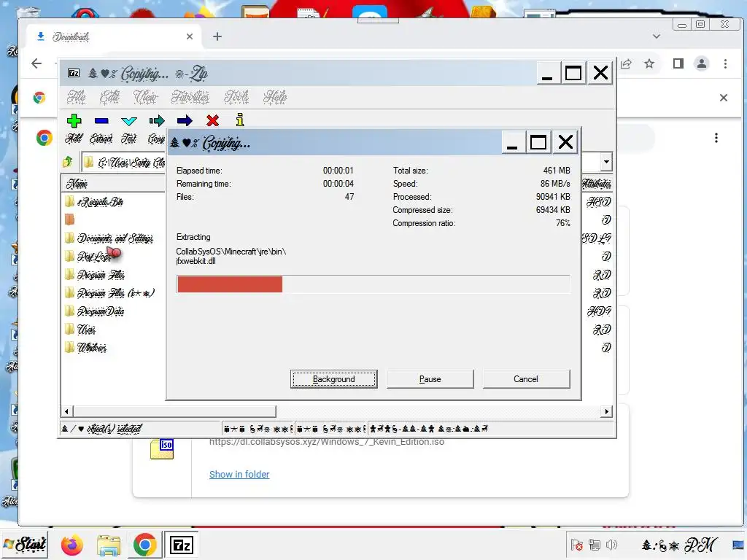Screen dimensions: 747x560
Task: Click the network tray icon
Action: click(x=594, y=545)
